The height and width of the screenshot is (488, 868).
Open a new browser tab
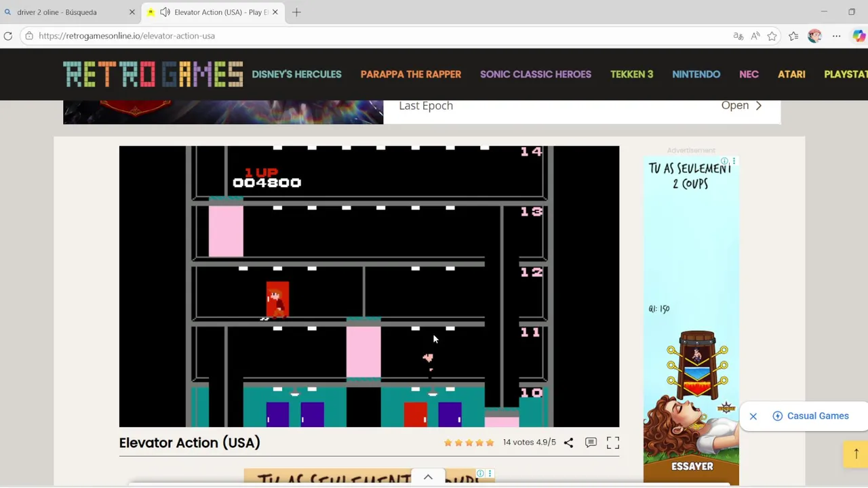pos(296,12)
